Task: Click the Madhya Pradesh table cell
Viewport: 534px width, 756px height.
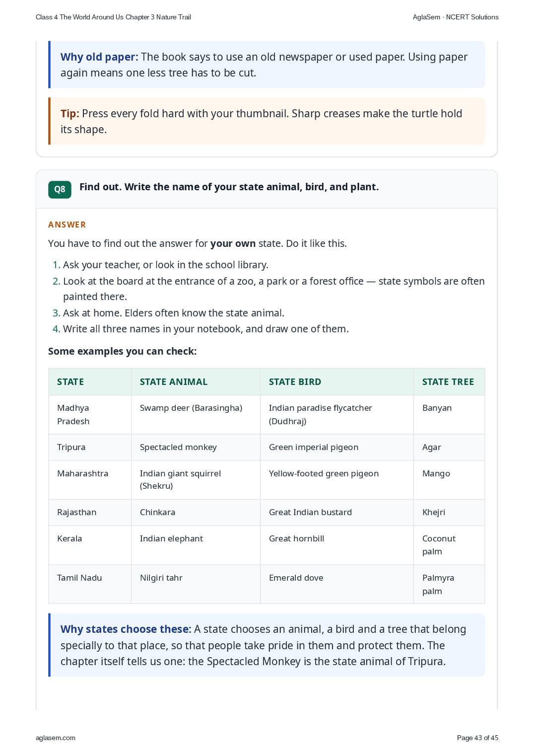Action: (x=90, y=415)
